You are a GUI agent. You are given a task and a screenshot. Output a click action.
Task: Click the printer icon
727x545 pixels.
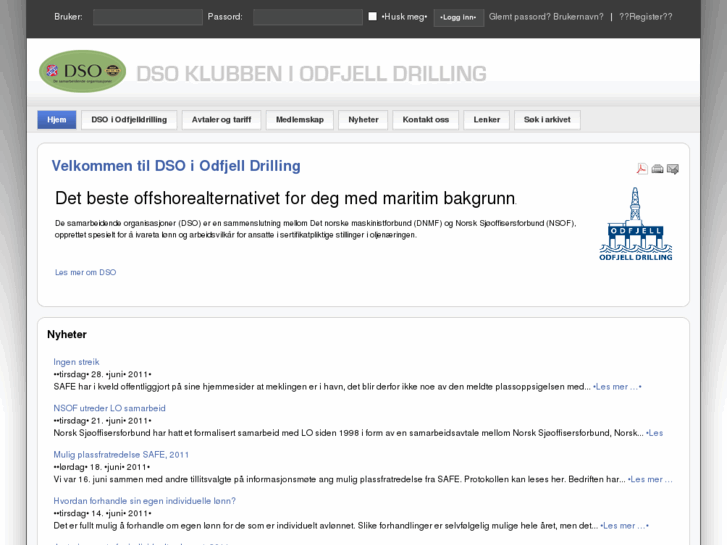[657, 169]
